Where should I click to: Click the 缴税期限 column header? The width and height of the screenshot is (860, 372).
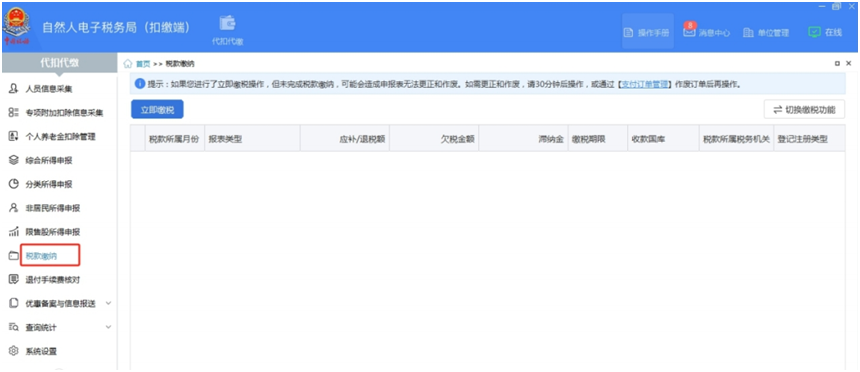(x=598, y=139)
